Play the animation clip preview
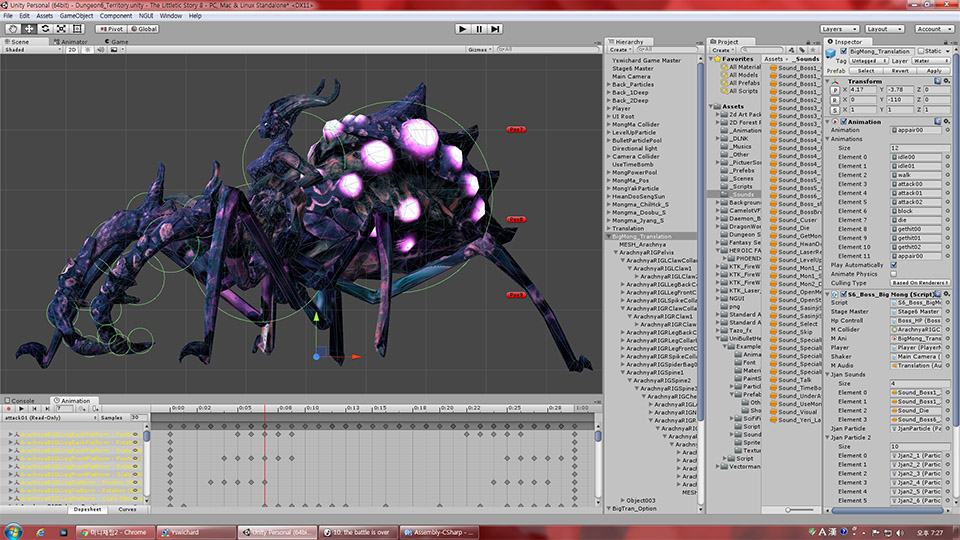Image resolution: width=960 pixels, height=540 pixels. click(x=21, y=408)
